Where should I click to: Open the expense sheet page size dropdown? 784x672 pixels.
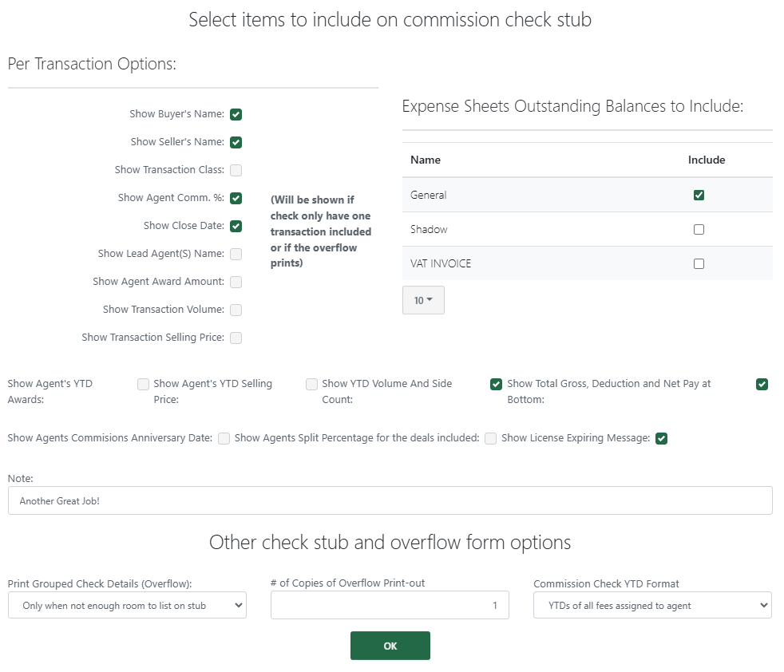pyautogui.click(x=423, y=299)
